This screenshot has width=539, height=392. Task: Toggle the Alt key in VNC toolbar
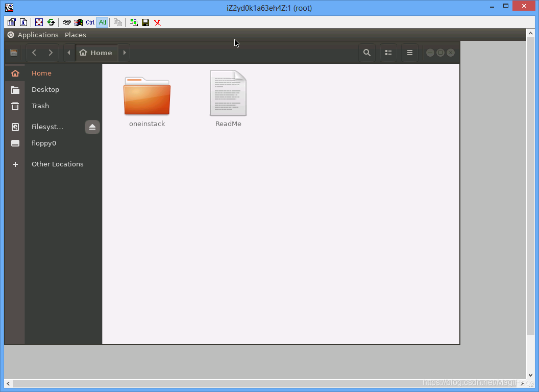pos(103,22)
